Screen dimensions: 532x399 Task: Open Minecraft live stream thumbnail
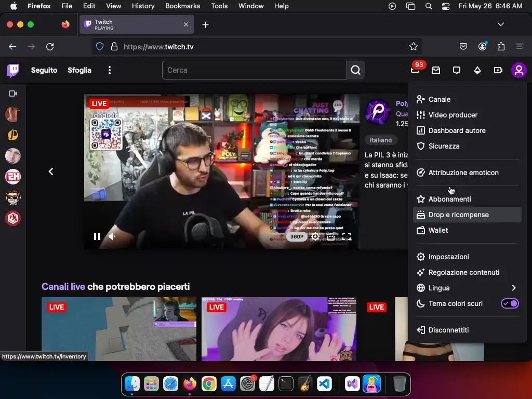(x=119, y=329)
